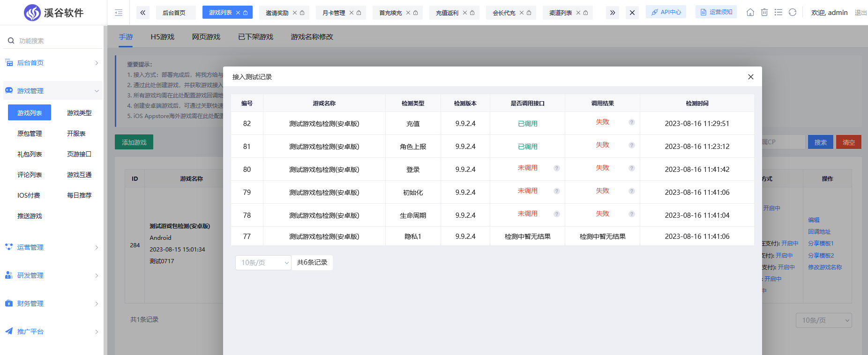This screenshot has width=868, height=355.
Task: Lock the 游戏列表 tab icon
Action: click(245, 13)
